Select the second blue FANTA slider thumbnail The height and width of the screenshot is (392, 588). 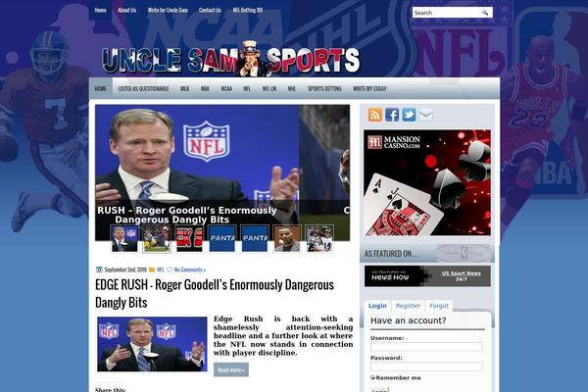click(255, 238)
